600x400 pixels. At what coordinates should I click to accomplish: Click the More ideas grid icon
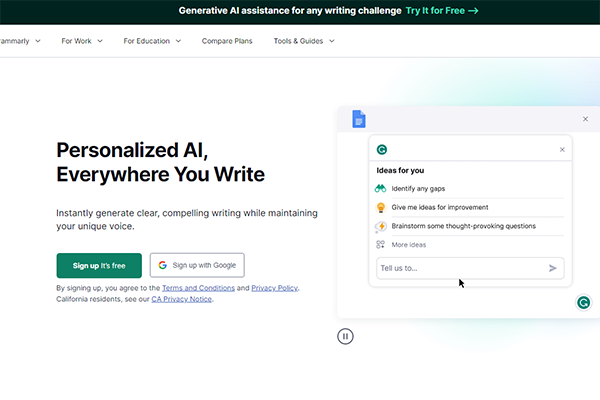coord(380,245)
